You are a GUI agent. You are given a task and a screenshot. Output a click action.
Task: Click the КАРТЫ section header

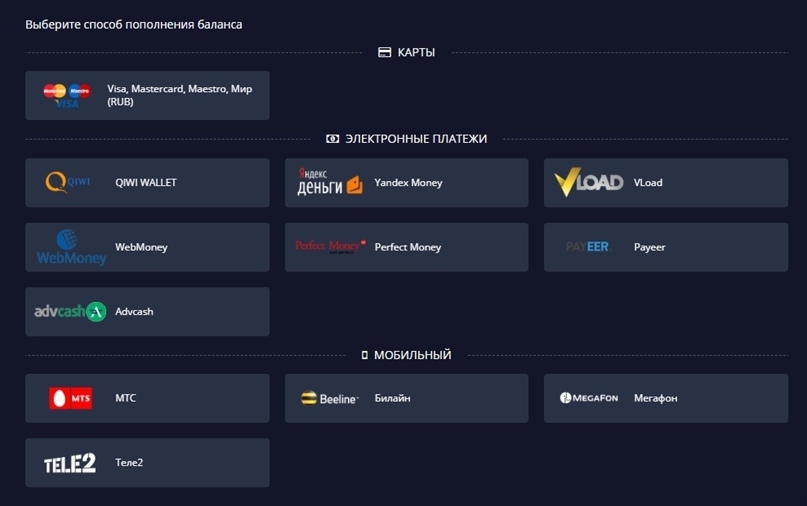click(x=407, y=53)
